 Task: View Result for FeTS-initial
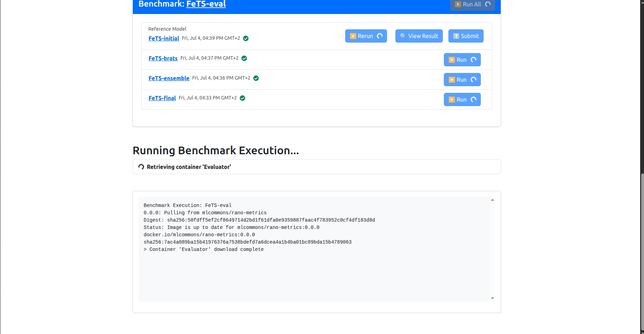(x=419, y=36)
